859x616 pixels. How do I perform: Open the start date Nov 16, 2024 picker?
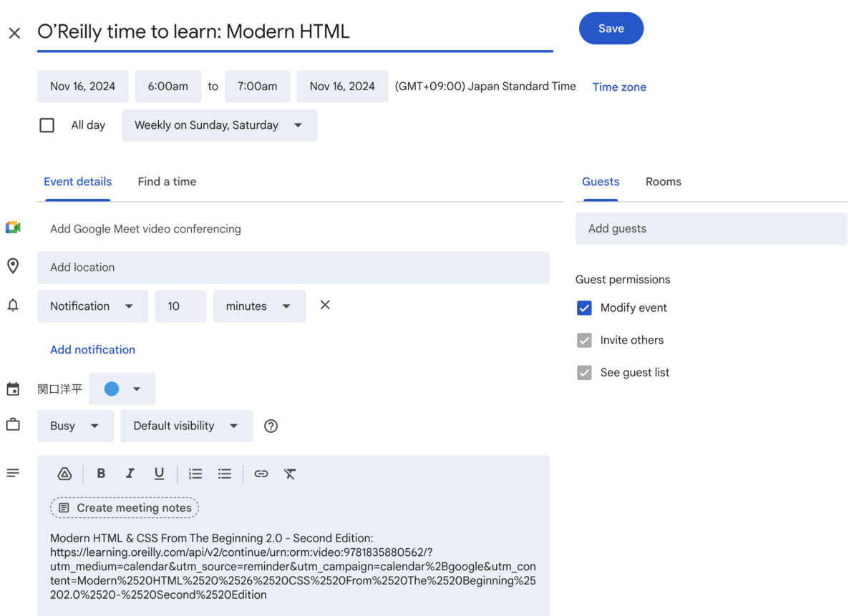coord(83,87)
